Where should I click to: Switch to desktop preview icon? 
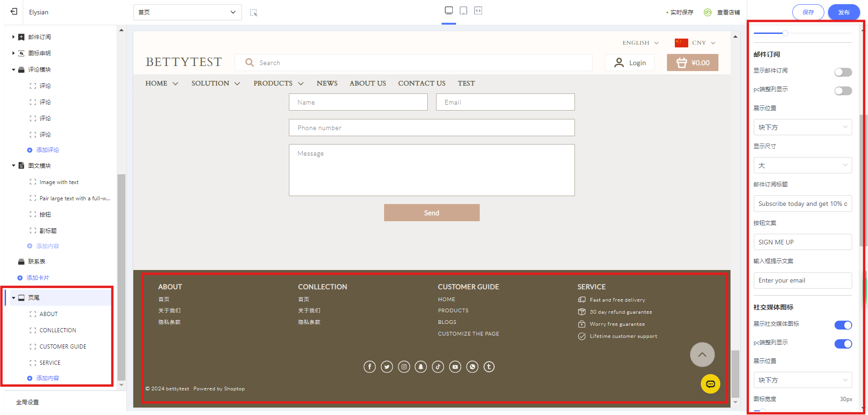point(449,11)
